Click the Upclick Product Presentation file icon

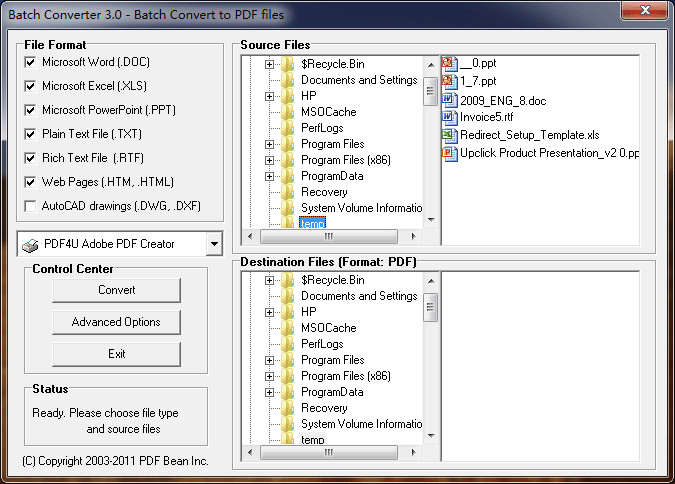450,153
